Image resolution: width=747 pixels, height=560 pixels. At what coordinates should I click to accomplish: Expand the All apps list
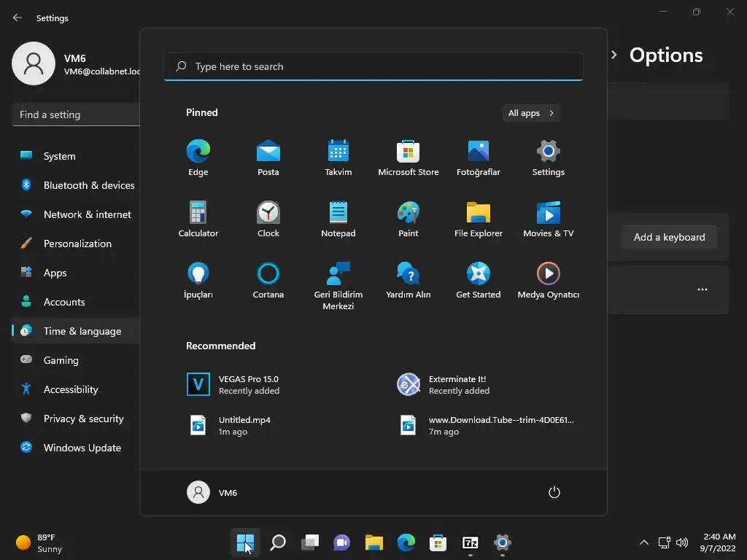coord(531,113)
